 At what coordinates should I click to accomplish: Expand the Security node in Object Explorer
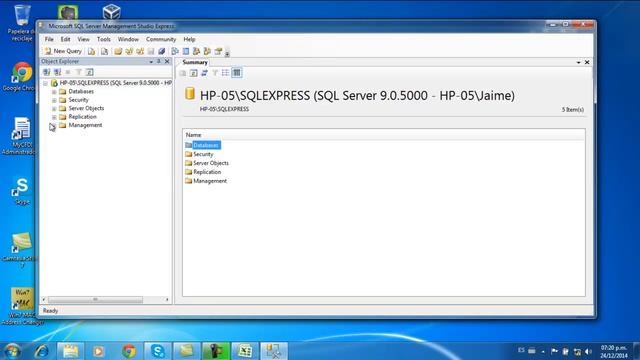(x=54, y=100)
